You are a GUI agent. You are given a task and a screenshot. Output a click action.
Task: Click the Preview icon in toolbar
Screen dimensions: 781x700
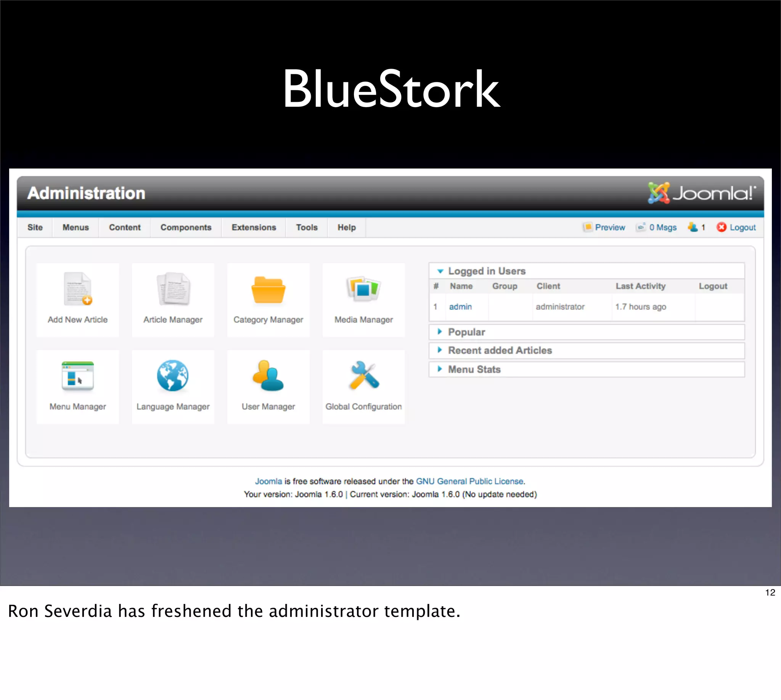(588, 227)
